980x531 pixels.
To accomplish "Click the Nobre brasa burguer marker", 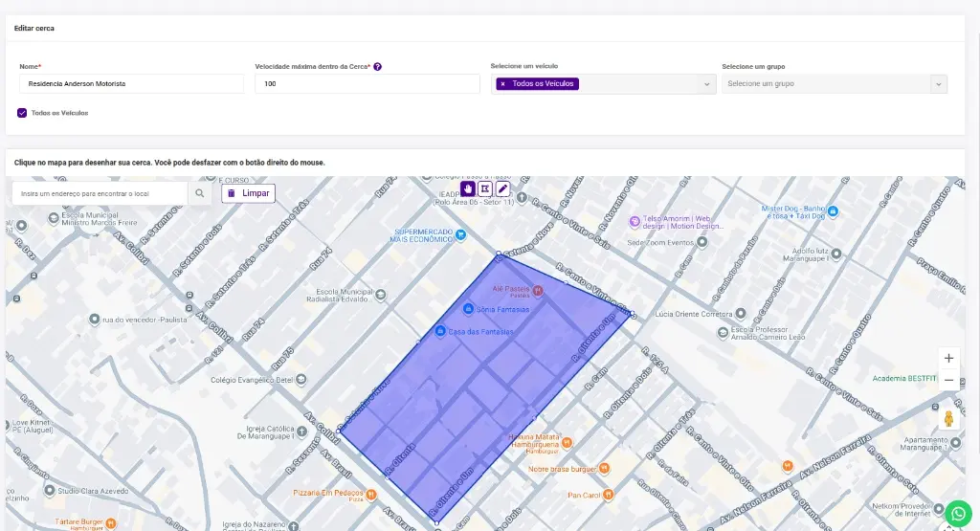I will (605, 468).
